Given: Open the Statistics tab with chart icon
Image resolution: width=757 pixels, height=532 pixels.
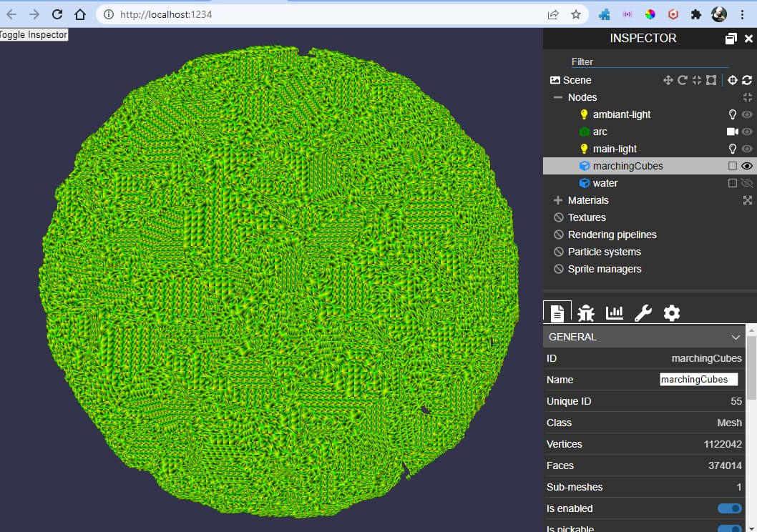Looking at the screenshot, I should [x=614, y=313].
